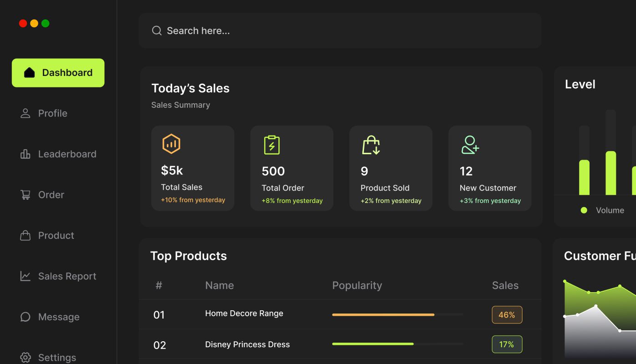Click the Total Order clipboard icon
This screenshot has width=636, height=364.
(272, 145)
